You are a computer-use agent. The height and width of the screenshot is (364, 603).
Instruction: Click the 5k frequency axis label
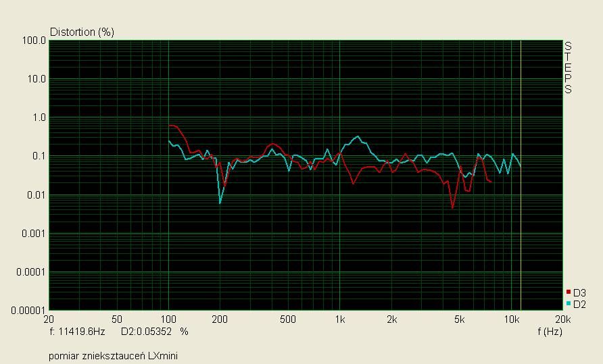pos(460,319)
